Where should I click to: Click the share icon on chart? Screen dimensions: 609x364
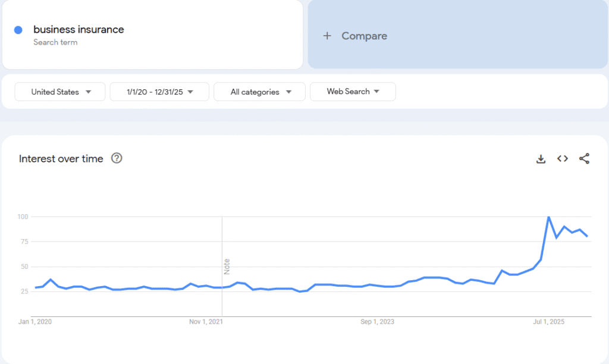[x=584, y=159]
